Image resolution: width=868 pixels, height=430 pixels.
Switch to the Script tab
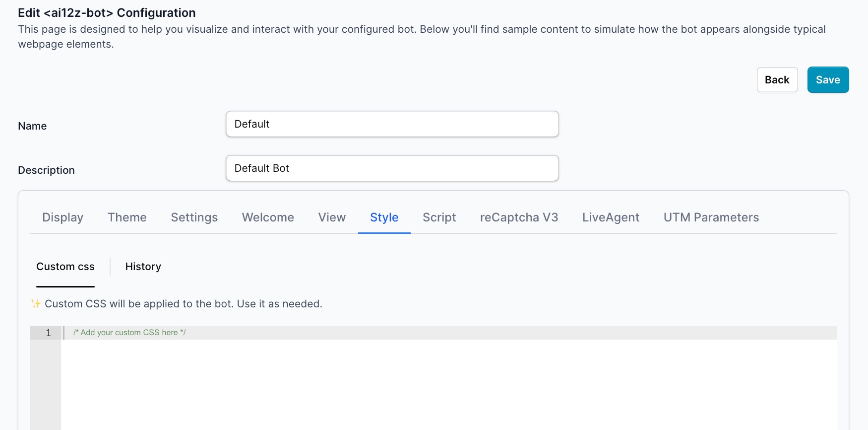[x=439, y=217]
